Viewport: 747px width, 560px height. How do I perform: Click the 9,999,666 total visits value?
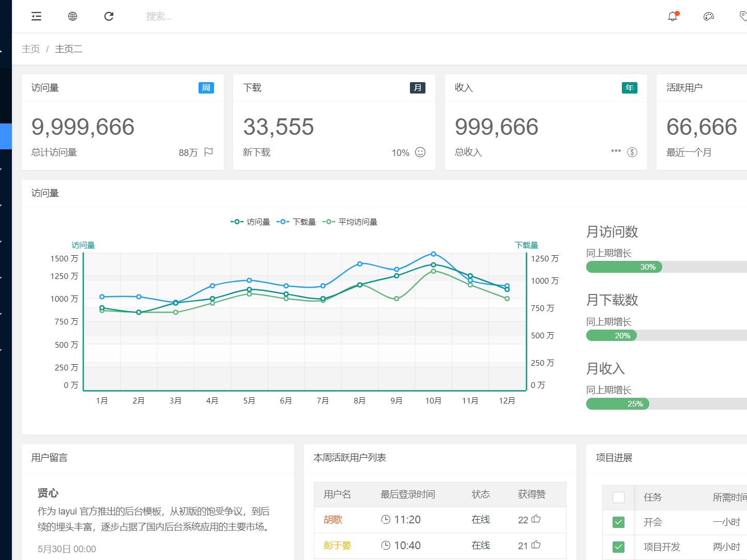coord(83,127)
